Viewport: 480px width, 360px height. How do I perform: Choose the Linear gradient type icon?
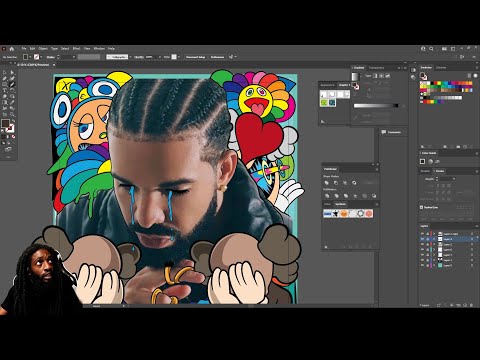coord(375,76)
